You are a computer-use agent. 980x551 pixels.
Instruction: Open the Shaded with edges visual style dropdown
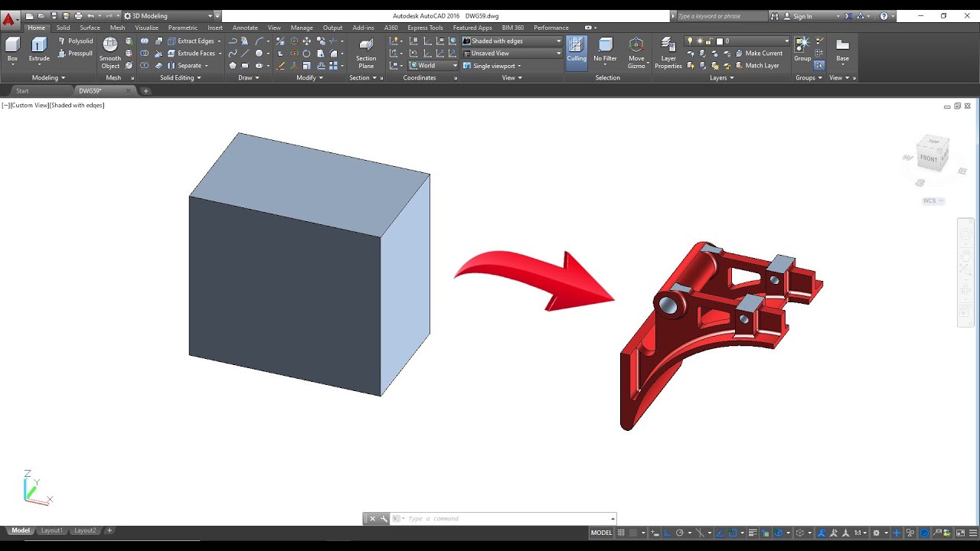(x=512, y=41)
